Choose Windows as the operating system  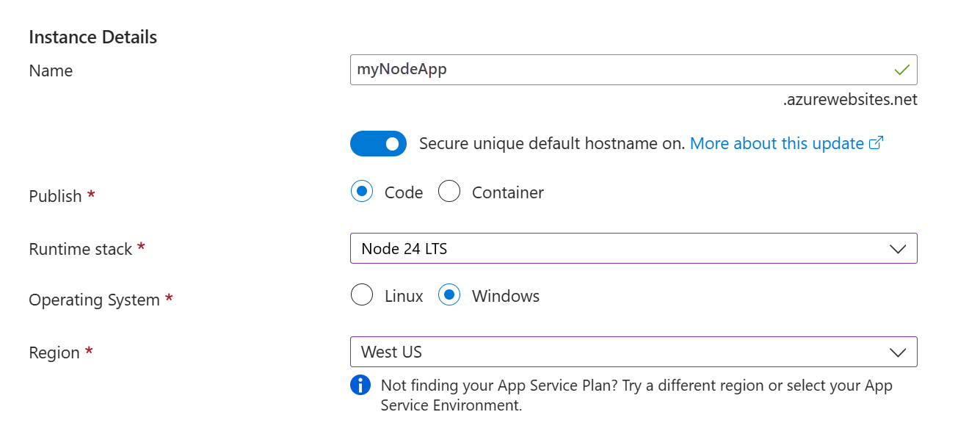pos(449,296)
